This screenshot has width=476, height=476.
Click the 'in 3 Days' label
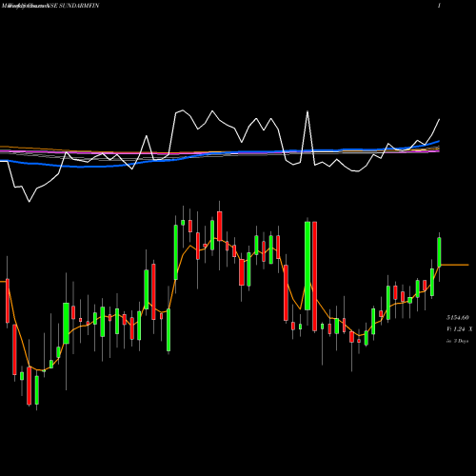(458, 341)
